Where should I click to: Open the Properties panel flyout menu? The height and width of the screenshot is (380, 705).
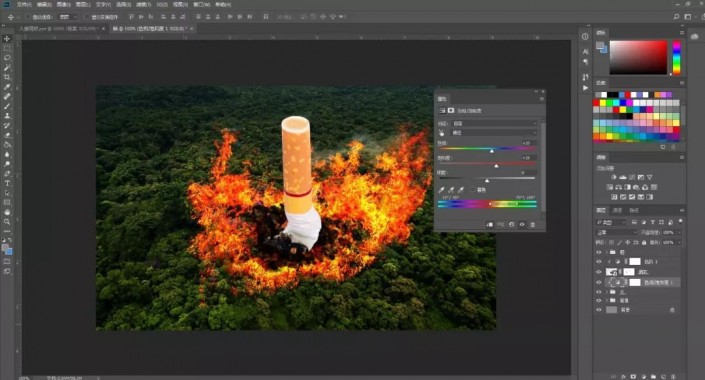pos(541,98)
